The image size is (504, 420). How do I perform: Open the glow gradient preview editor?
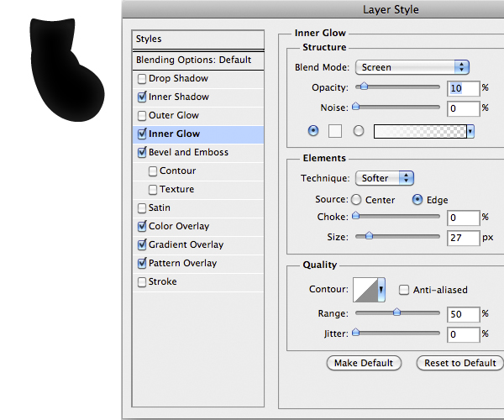point(419,131)
